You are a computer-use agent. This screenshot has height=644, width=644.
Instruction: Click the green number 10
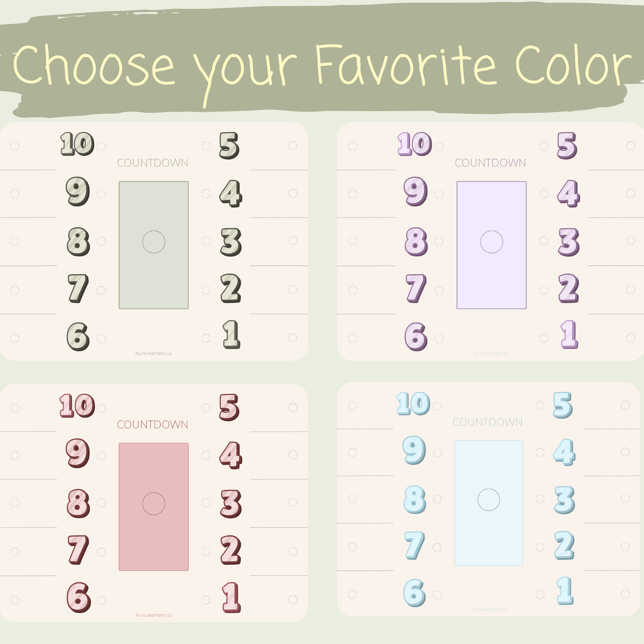coord(77,144)
